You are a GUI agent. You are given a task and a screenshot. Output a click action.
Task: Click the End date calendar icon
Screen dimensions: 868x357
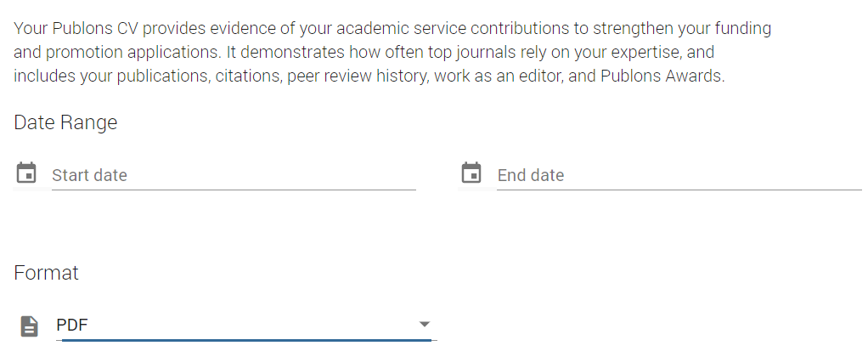(471, 173)
